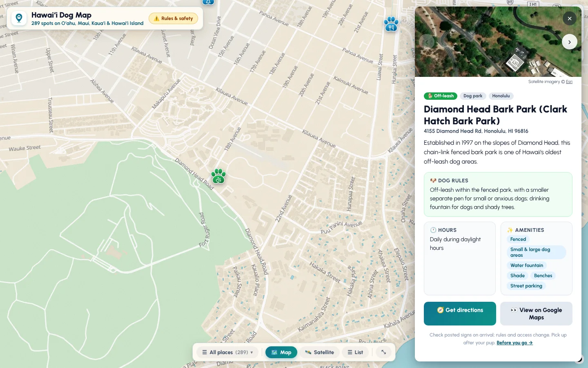Click the Water fountain amenity chip
The height and width of the screenshot is (368, 588).
527,265
